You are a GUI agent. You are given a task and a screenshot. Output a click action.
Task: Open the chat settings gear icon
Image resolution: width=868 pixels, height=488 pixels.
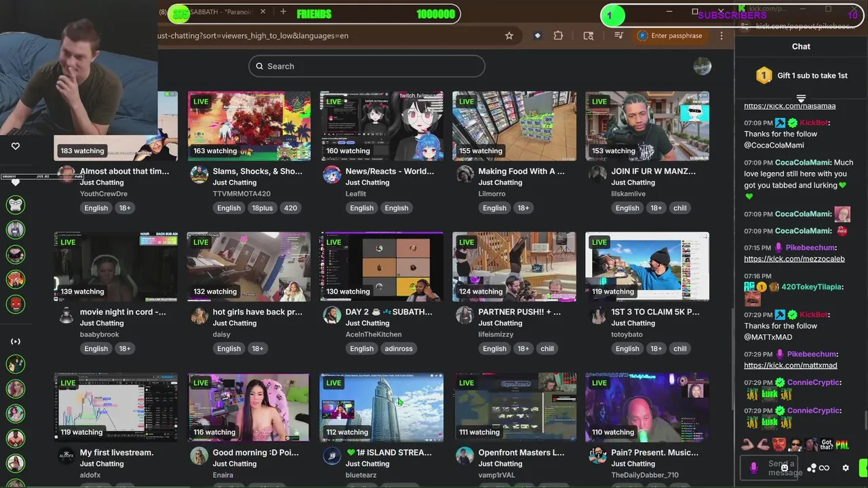point(846,468)
